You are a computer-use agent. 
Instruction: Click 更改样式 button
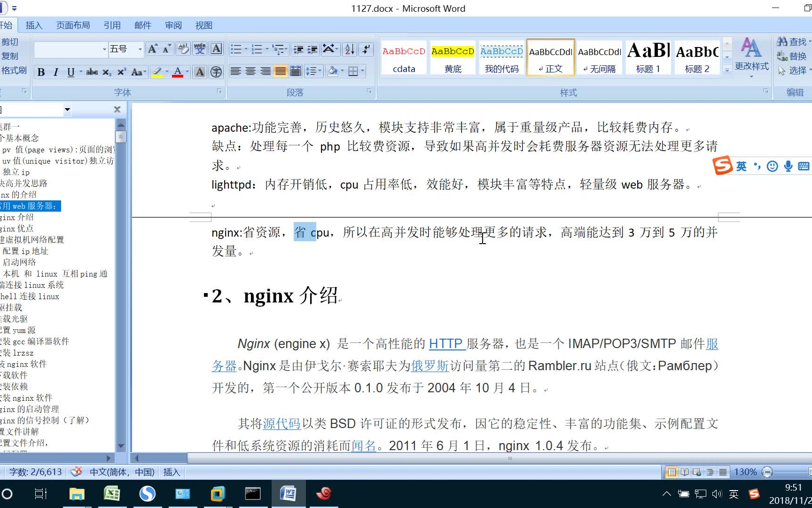751,57
